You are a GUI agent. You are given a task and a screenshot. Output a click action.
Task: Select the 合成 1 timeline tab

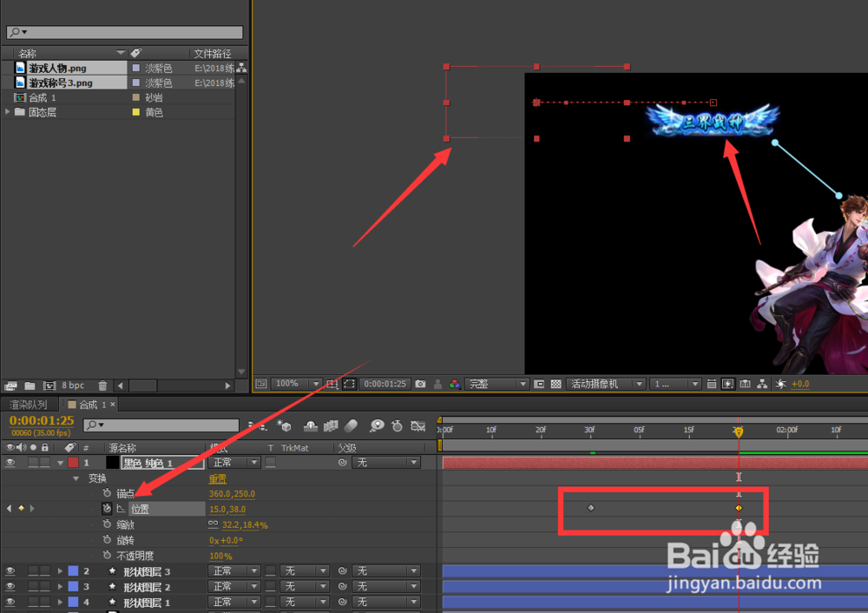tap(87, 405)
